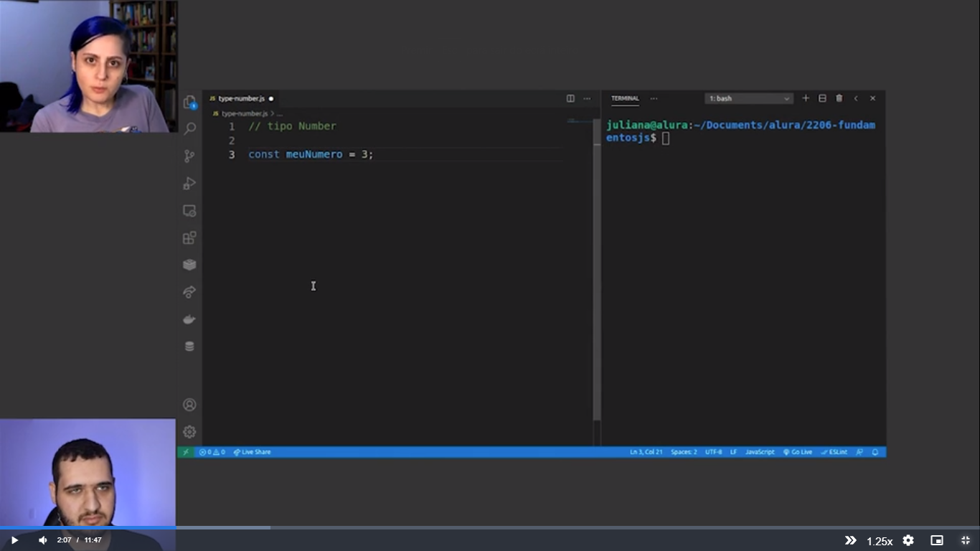
Task: Click Live Share in the status bar
Action: click(x=252, y=452)
